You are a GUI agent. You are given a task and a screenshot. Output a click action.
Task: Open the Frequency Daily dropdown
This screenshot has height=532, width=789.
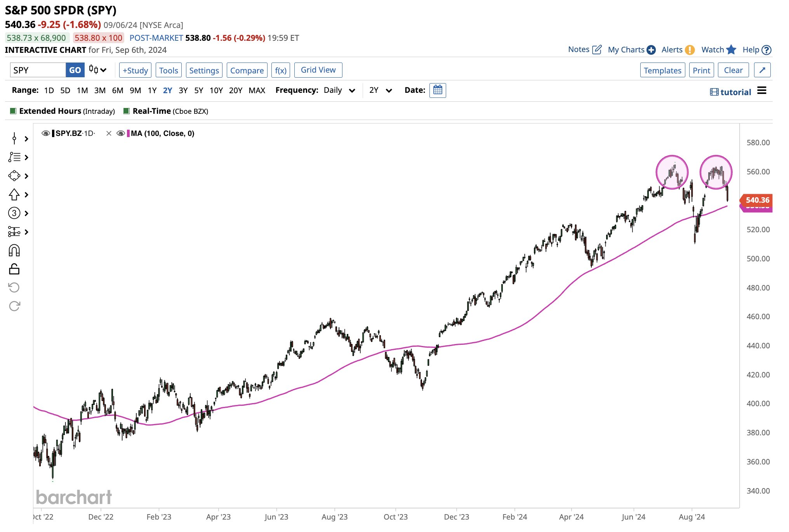tap(340, 90)
